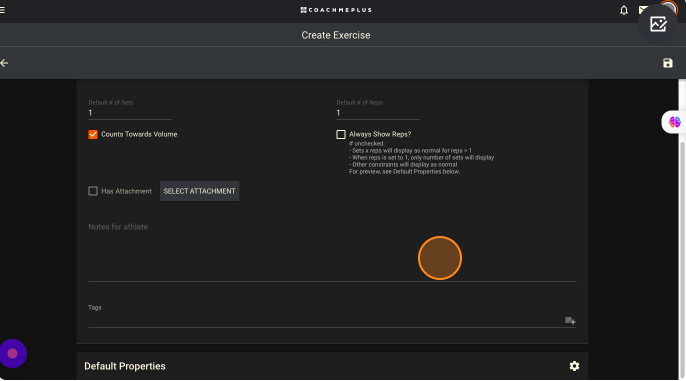Open the brain assistant side icon
686x381 pixels.
click(x=674, y=122)
